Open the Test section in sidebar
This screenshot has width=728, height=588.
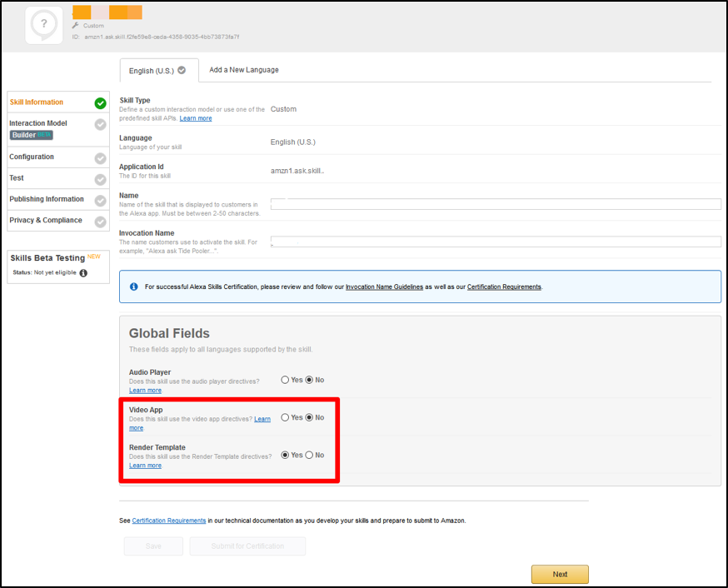[x=17, y=178]
